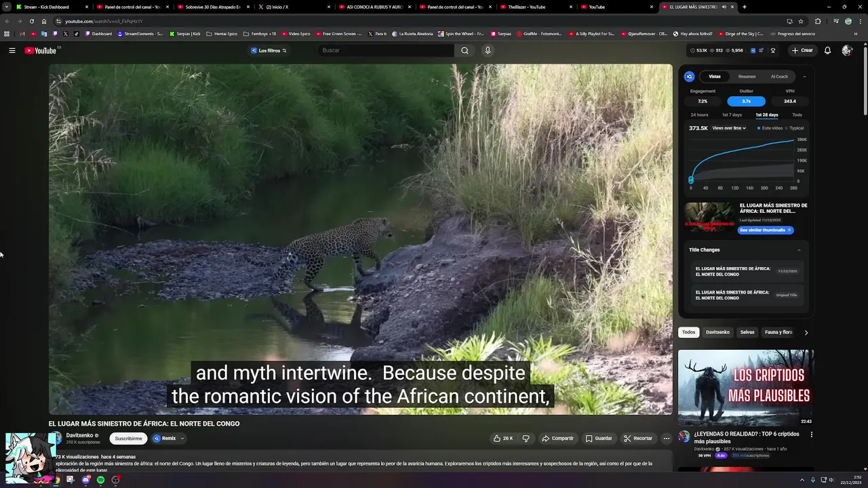Image resolution: width=868 pixels, height=488 pixels.
Task: Open notifications bell
Action: [x=827, y=50]
